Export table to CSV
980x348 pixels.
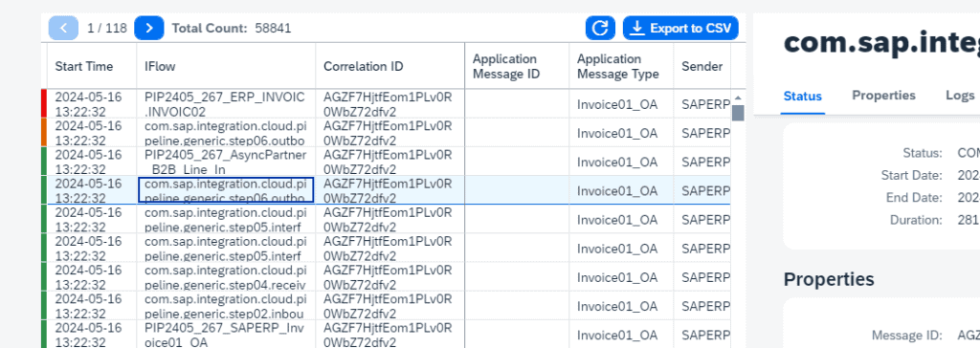pyautogui.click(x=680, y=28)
